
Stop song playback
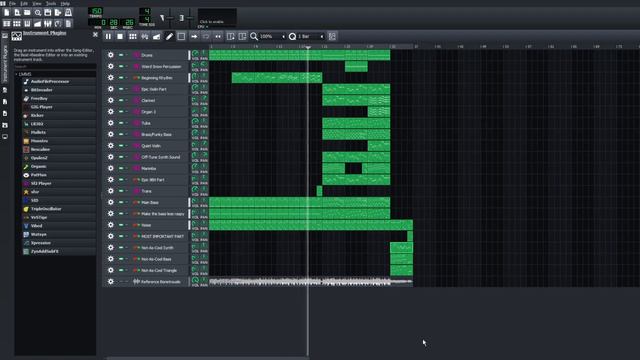(x=120, y=36)
